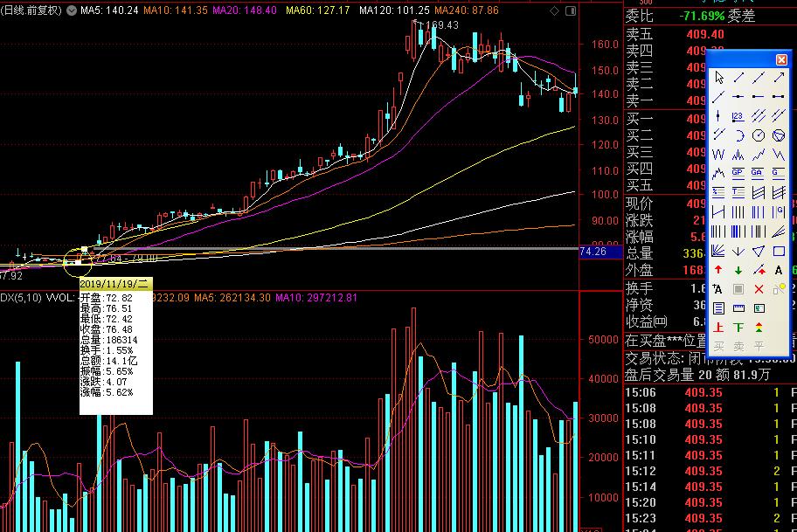
Task: Click the 现价 current price row
Action: tap(665, 204)
